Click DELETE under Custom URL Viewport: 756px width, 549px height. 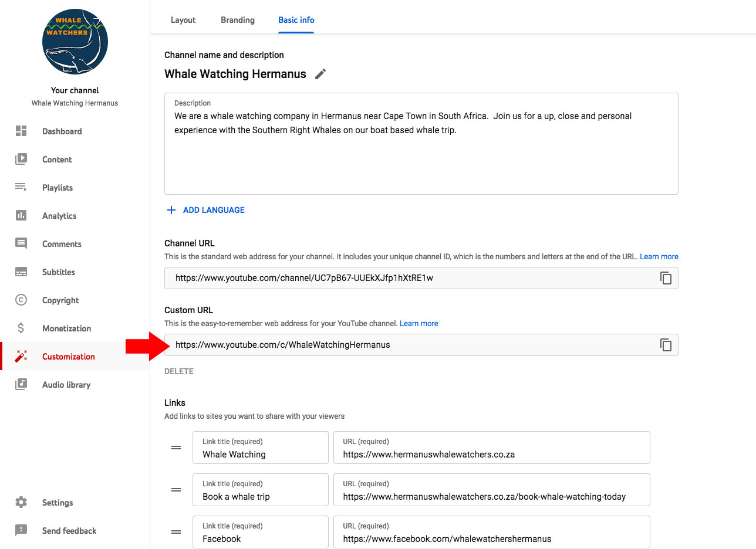[179, 371]
